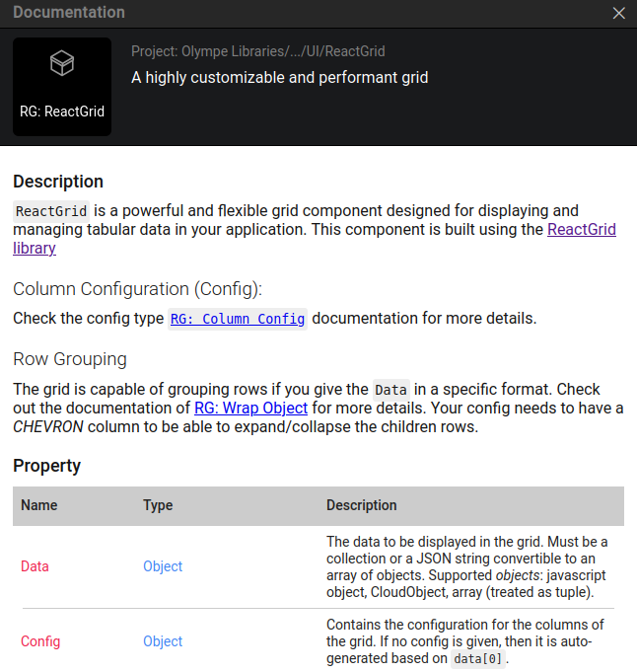Click the Config property name
Image resolution: width=637 pixels, height=672 pixels.
point(40,641)
